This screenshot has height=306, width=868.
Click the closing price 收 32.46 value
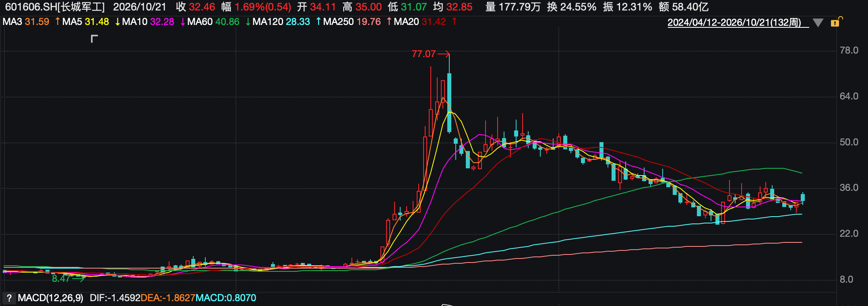(195, 7)
